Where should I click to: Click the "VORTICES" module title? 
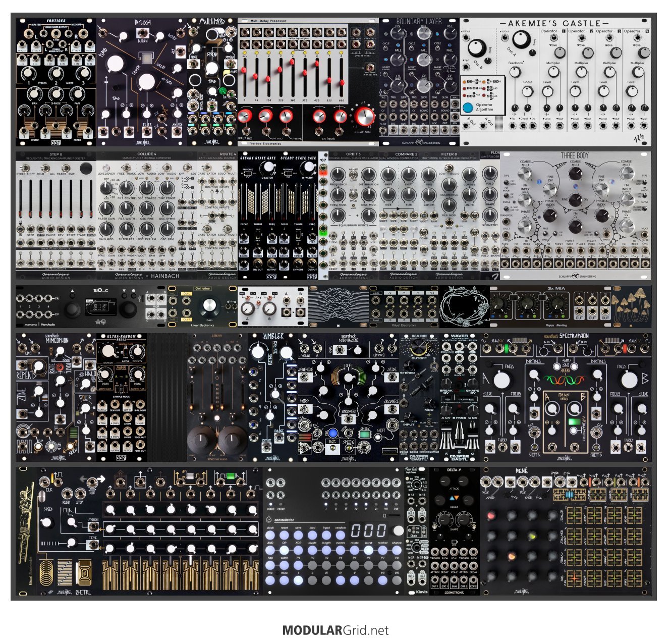[x=56, y=21]
